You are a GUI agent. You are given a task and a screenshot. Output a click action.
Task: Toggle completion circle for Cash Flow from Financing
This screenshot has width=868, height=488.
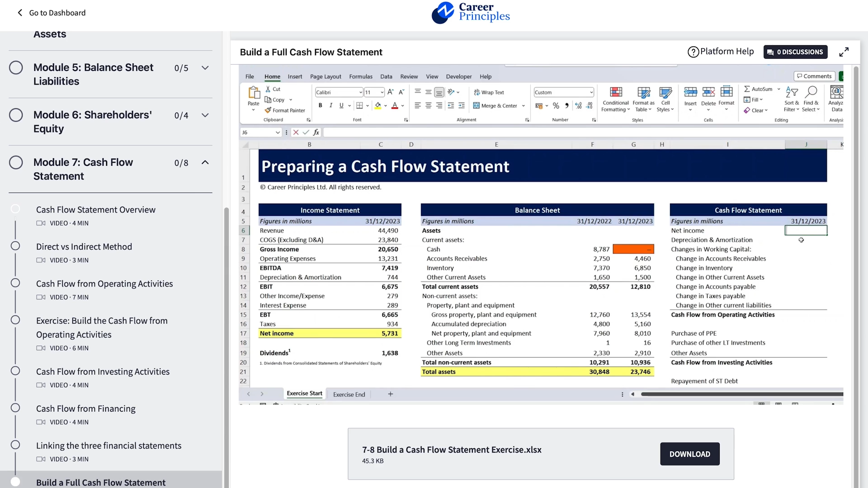click(15, 408)
